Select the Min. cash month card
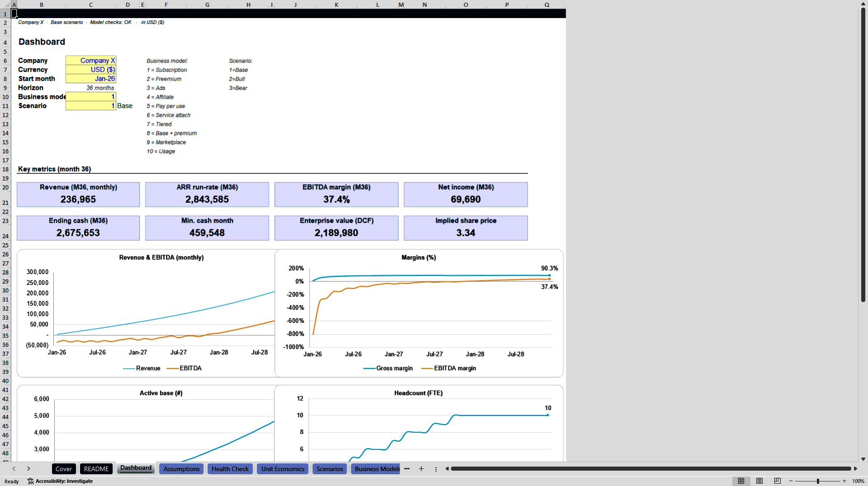The height and width of the screenshot is (486, 868). point(207,228)
